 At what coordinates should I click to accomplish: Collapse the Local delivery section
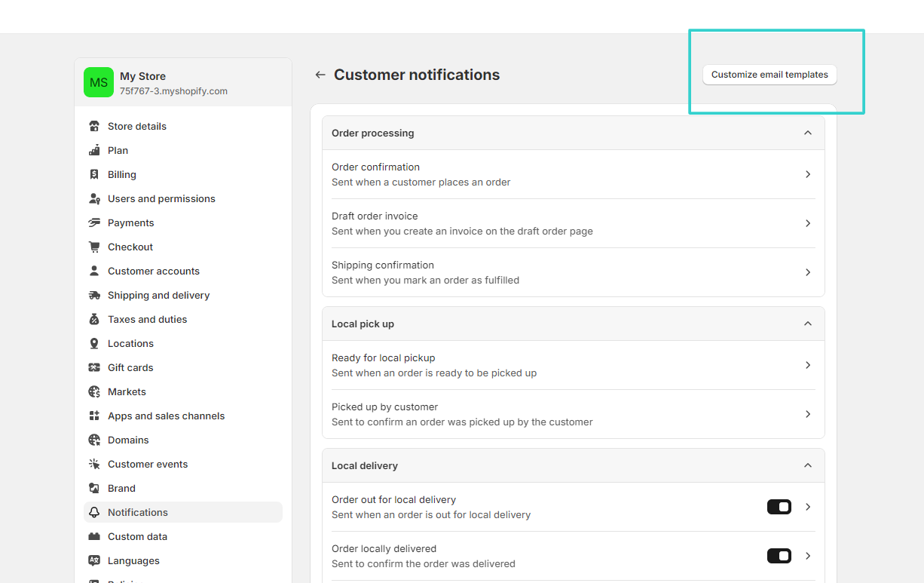[x=808, y=465]
